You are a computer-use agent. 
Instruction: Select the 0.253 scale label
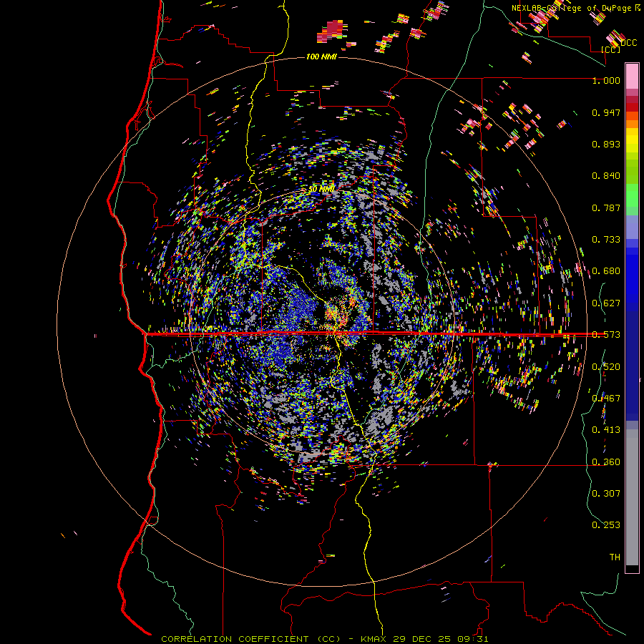(606, 525)
